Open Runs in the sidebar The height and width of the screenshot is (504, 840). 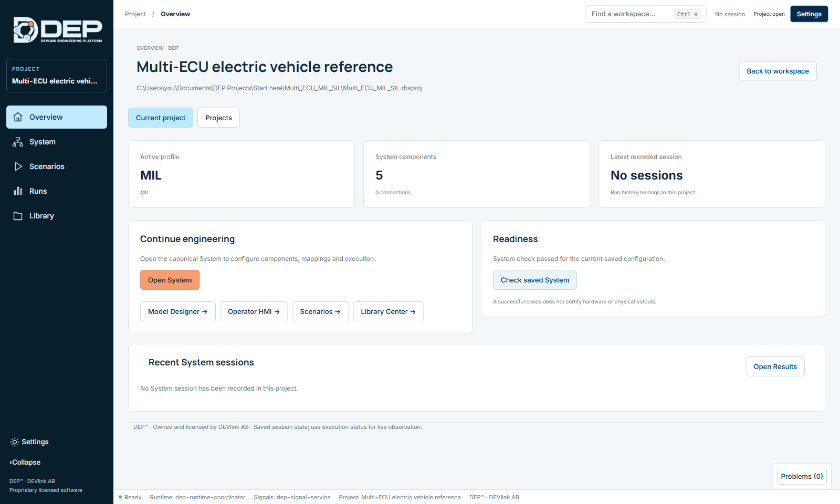pyautogui.click(x=57, y=191)
